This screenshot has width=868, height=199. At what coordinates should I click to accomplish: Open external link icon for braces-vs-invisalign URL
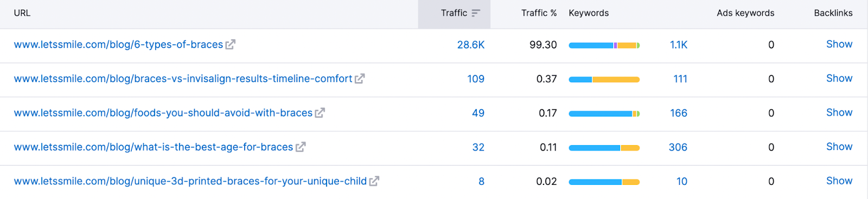[360, 79]
